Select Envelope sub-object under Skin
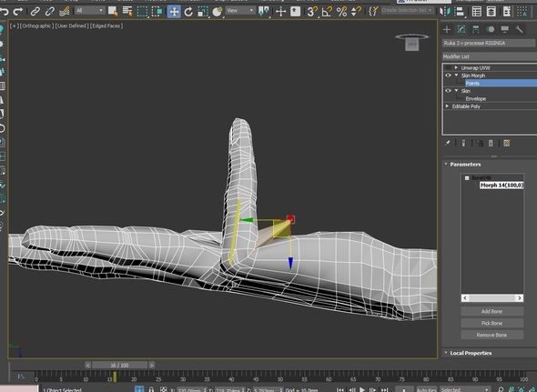Image resolution: width=537 pixels, height=392 pixels. click(476, 98)
